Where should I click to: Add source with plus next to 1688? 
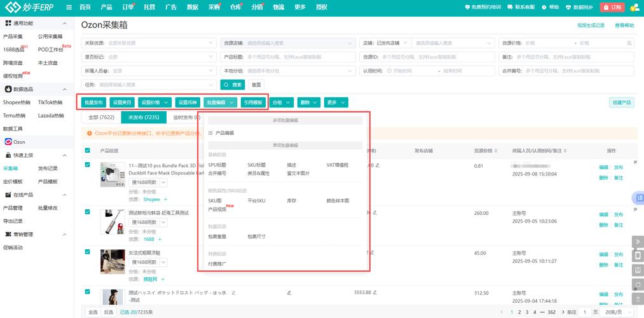click(160, 239)
